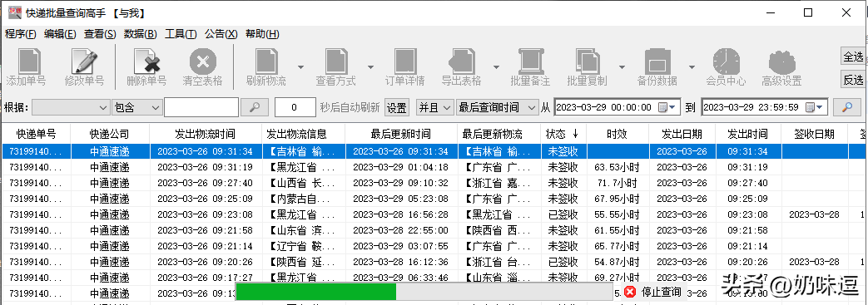
Task: Click the 反选 button
Action: click(x=853, y=80)
